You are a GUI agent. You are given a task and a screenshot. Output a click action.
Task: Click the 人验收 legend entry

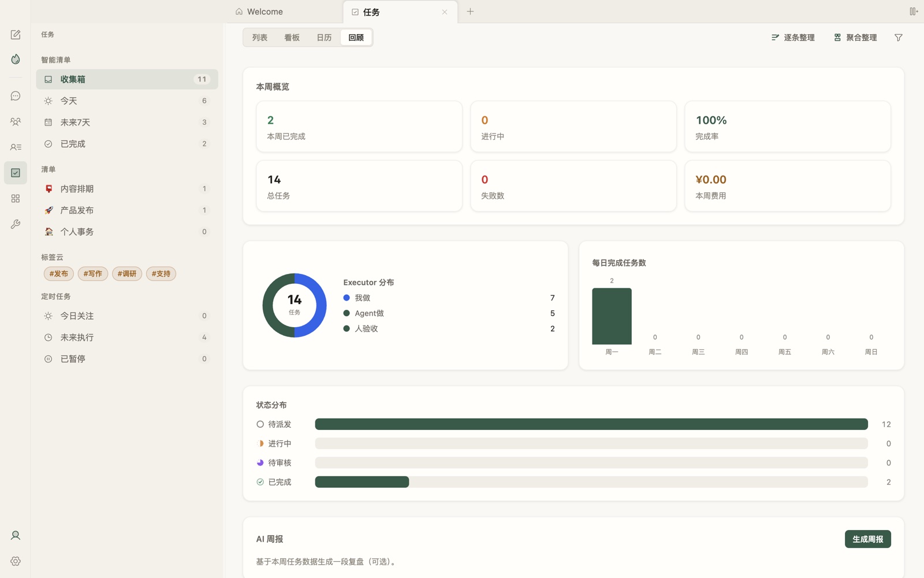(449, 328)
